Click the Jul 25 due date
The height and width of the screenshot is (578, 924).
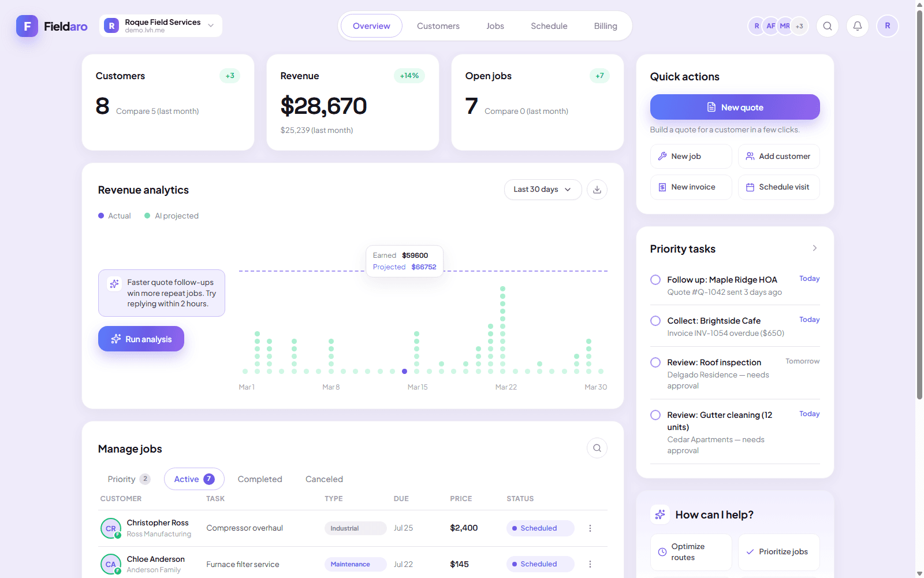[404, 528]
